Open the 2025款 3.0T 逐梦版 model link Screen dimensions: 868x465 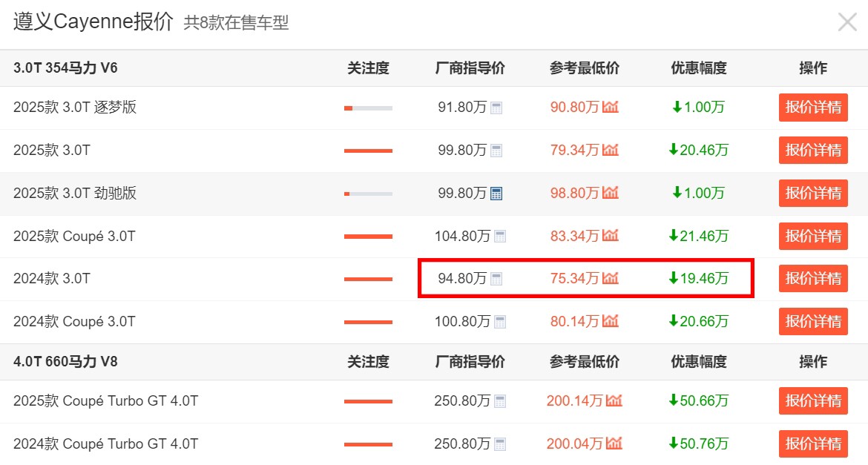pos(75,108)
